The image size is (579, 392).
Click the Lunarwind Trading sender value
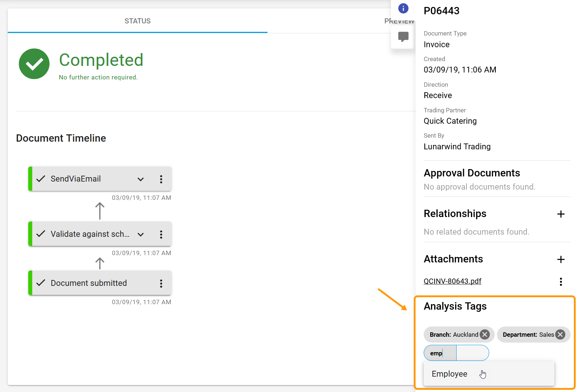point(457,147)
